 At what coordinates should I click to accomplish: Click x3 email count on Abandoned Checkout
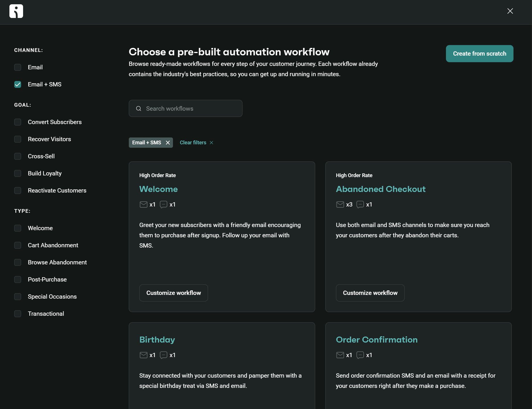pyautogui.click(x=349, y=204)
